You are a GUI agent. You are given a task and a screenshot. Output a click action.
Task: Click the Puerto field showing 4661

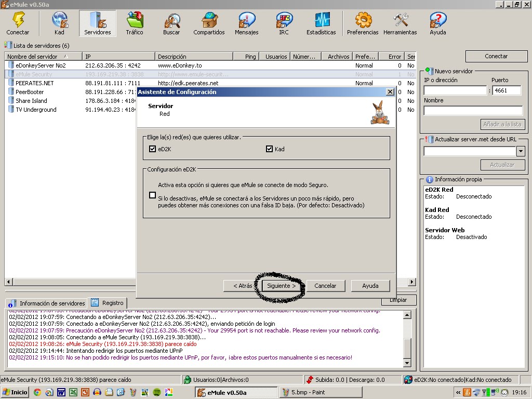click(507, 90)
